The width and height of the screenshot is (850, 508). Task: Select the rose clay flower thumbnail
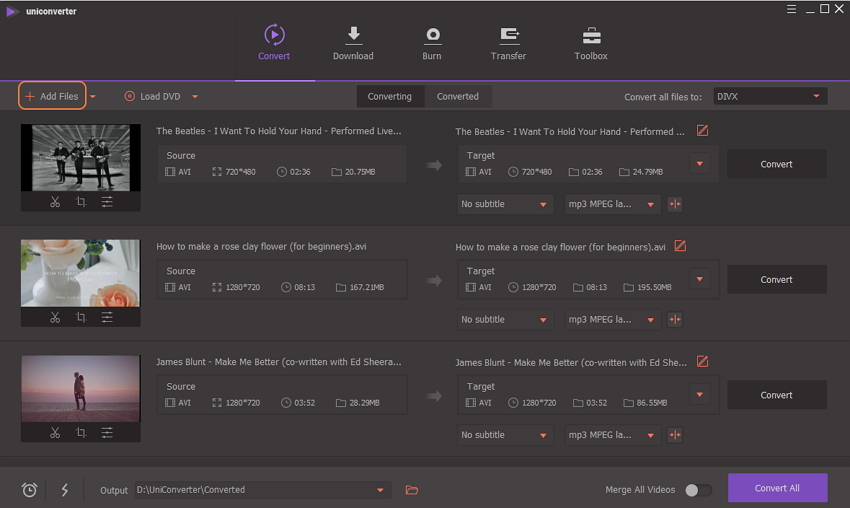pyautogui.click(x=81, y=273)
